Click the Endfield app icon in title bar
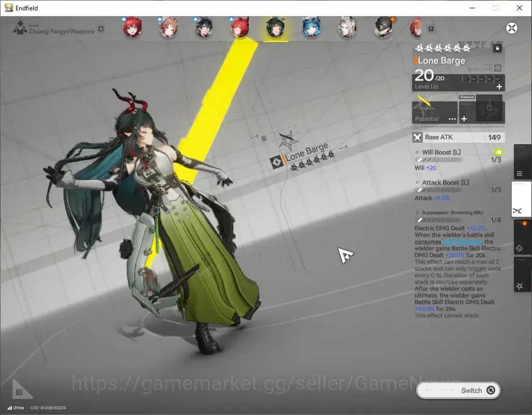 (x=8, y=8)
